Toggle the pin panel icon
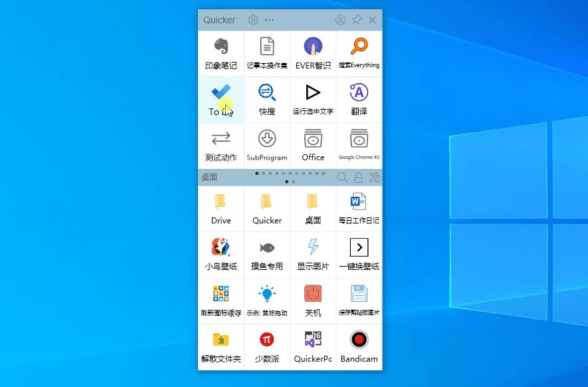588x387 pixels. coord(357,19)
